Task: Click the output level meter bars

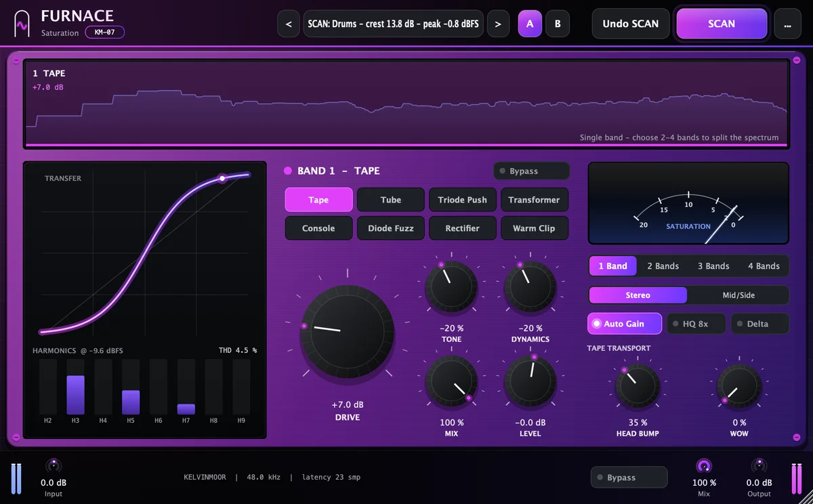Action: pyautogui.click(x=795, y=478)
